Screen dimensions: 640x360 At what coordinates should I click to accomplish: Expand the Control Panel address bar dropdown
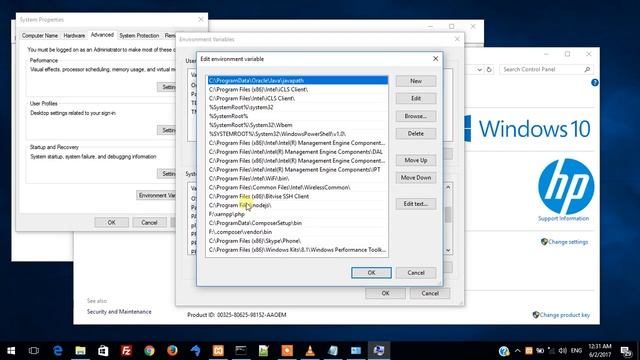coord(479,70)
